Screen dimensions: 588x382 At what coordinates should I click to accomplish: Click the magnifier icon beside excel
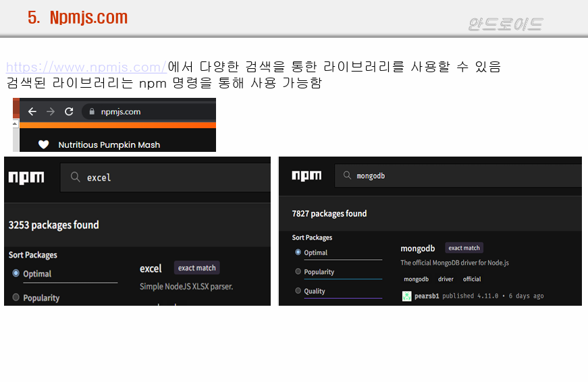click(76, 177)
